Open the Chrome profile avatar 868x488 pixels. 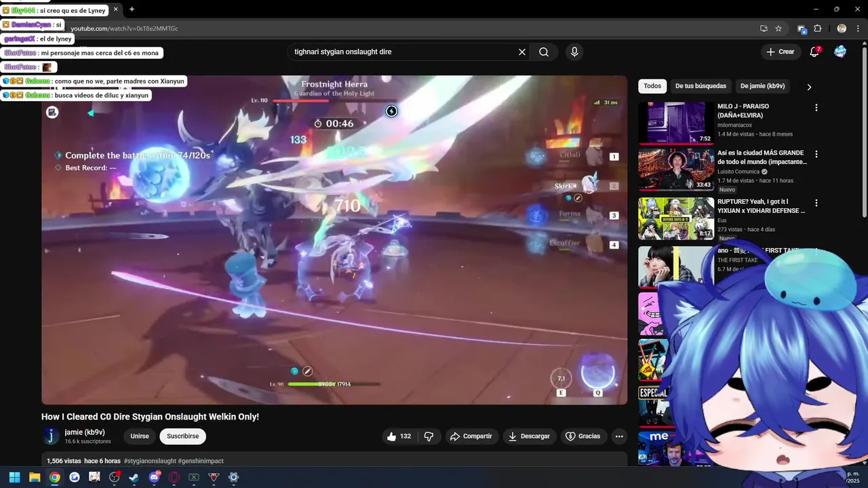pyautogui.click(x=842, y=28)
